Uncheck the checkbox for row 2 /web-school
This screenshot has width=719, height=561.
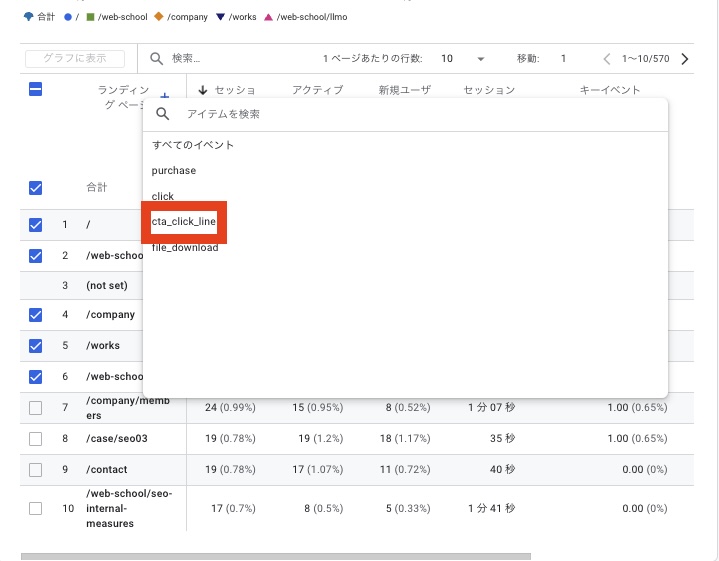coord(35,256)
